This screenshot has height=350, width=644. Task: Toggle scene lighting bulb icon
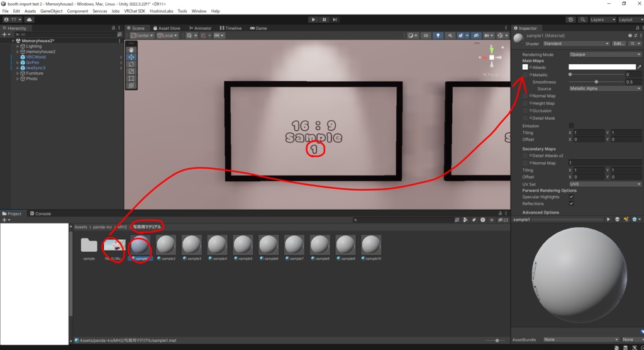point(438,35)
